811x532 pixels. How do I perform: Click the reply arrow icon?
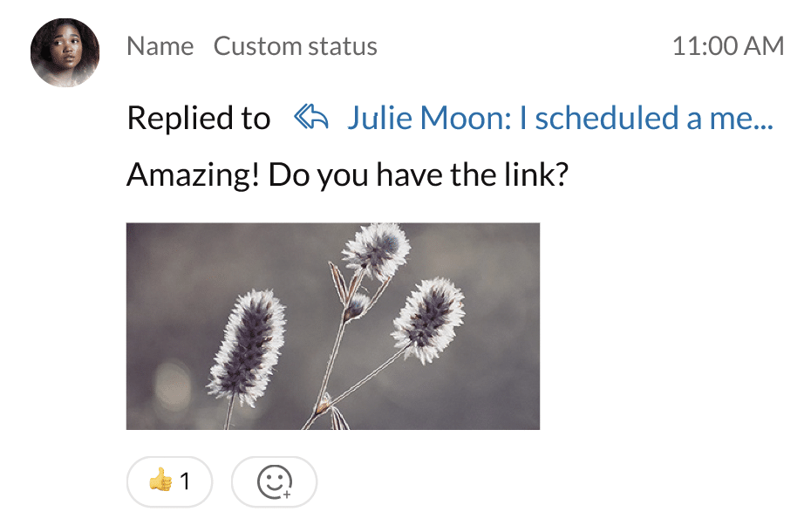[x=310, y=117]
